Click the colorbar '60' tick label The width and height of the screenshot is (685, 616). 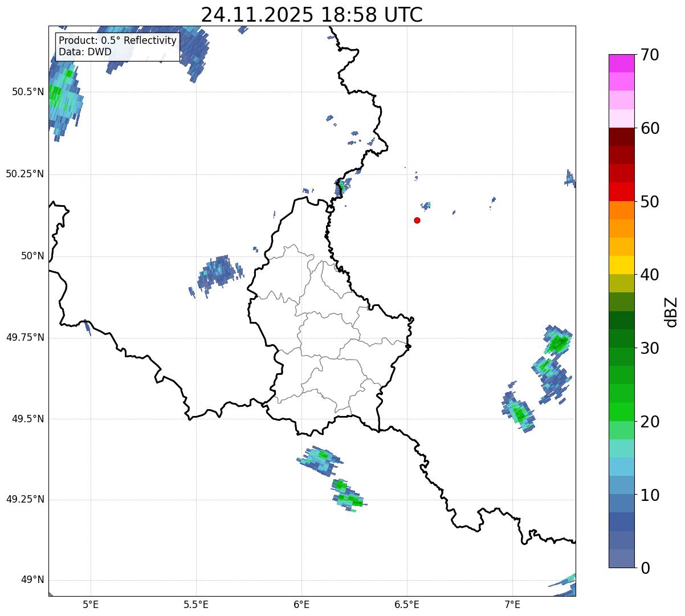[x=650, y=128]
